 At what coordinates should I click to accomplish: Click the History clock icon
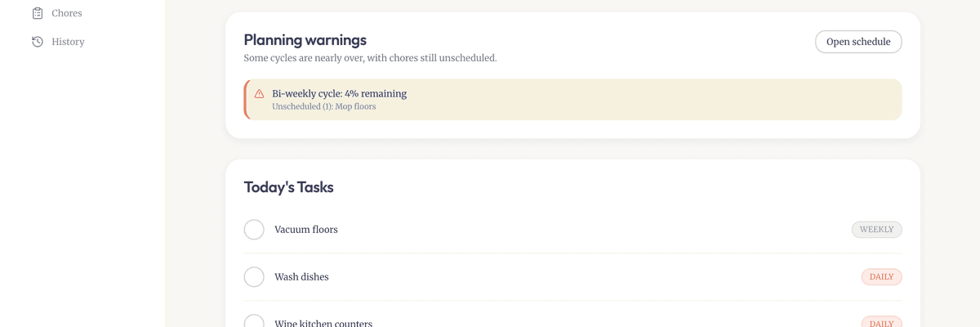coord(38,42)
